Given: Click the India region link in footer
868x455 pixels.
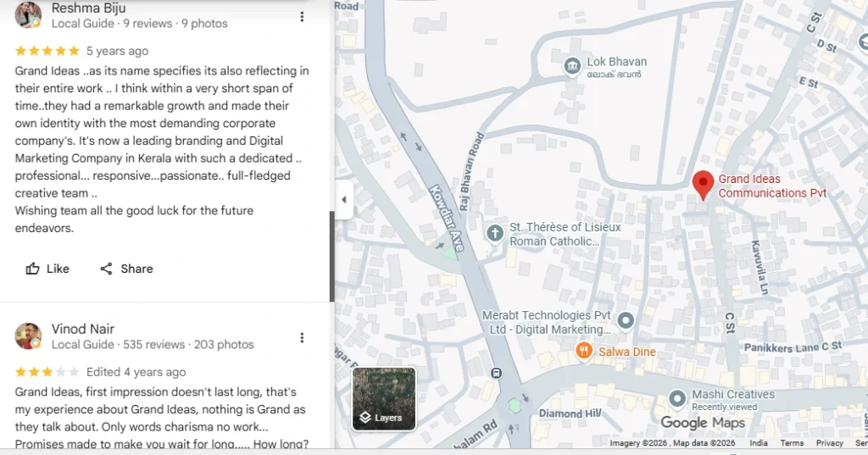Looking at the screenshot, I should click(x=759, y=443).
